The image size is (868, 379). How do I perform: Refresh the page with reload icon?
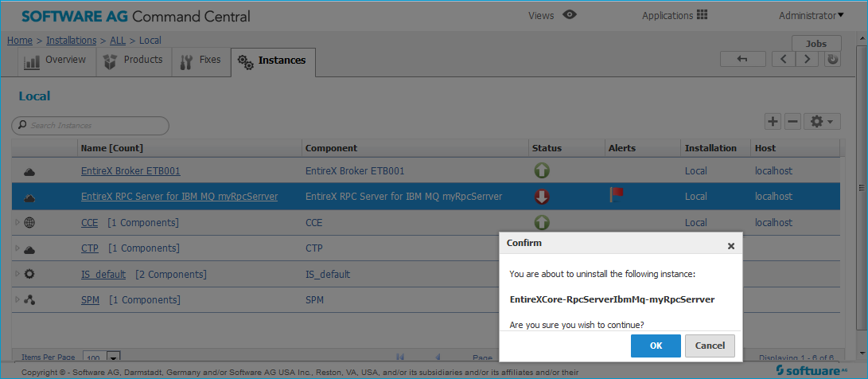(832, 59)
